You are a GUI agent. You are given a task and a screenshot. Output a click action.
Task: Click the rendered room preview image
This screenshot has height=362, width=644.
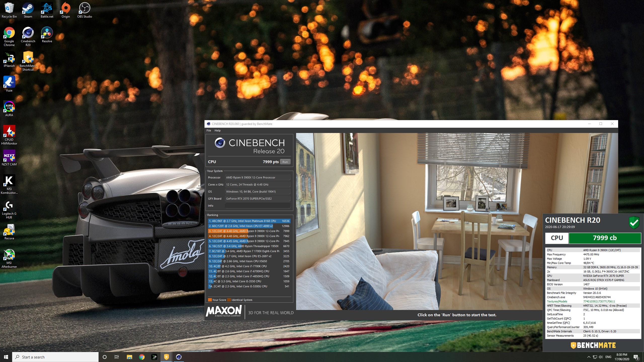click(x=457, y=221)
